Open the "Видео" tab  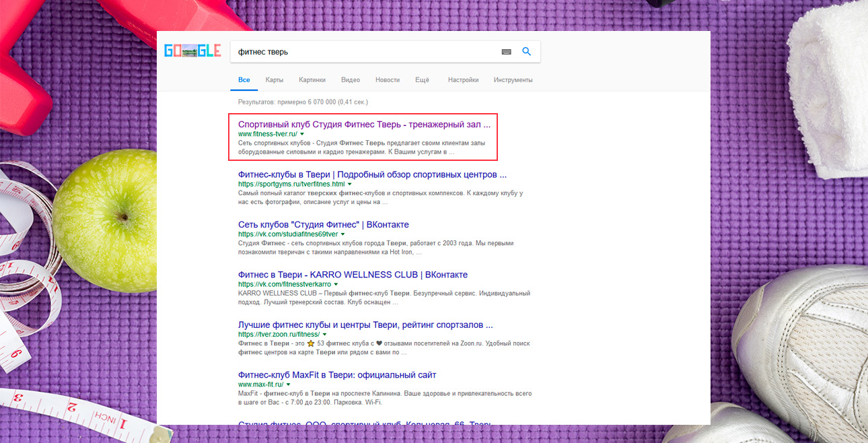point(350,80)
